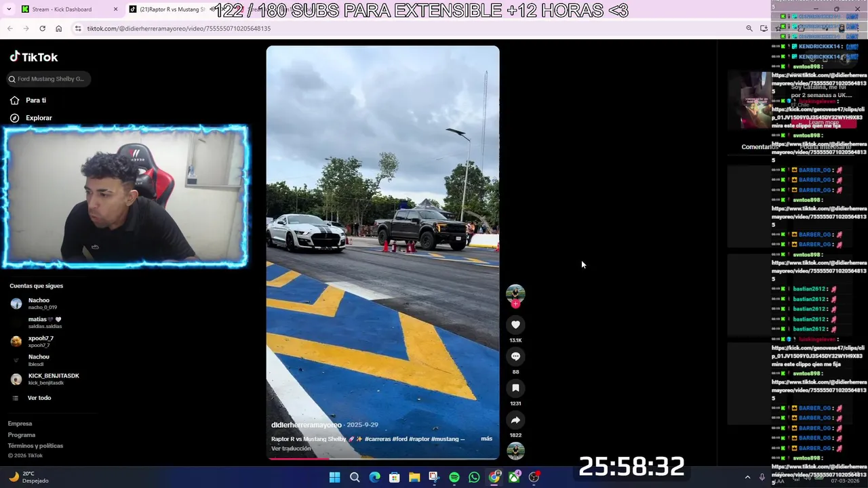This screenshot has height=488, width=868.
Task: Open the sound disc at video bottom right
Action: click(x=515, y=451)
